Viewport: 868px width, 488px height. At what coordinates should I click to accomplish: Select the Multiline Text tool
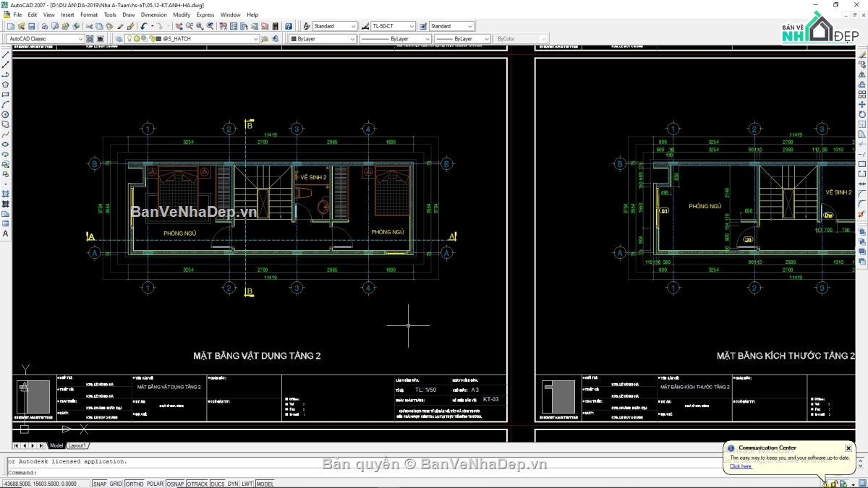(x=6, y=234)
